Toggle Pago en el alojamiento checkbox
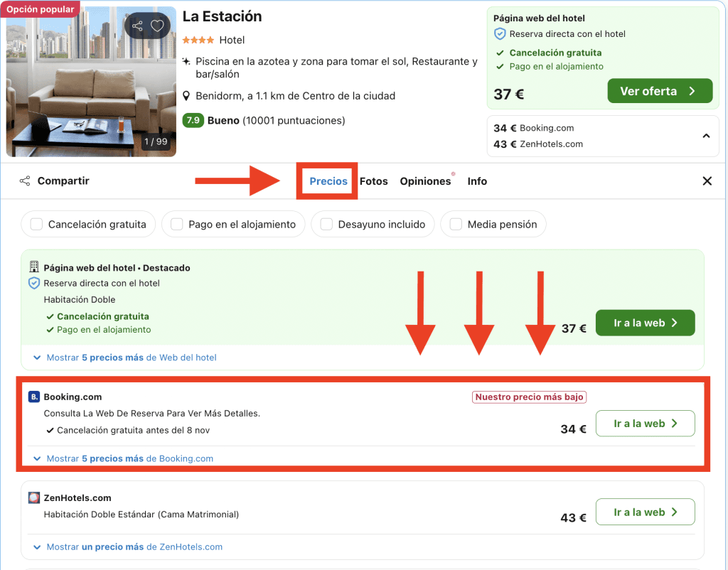 177,225
